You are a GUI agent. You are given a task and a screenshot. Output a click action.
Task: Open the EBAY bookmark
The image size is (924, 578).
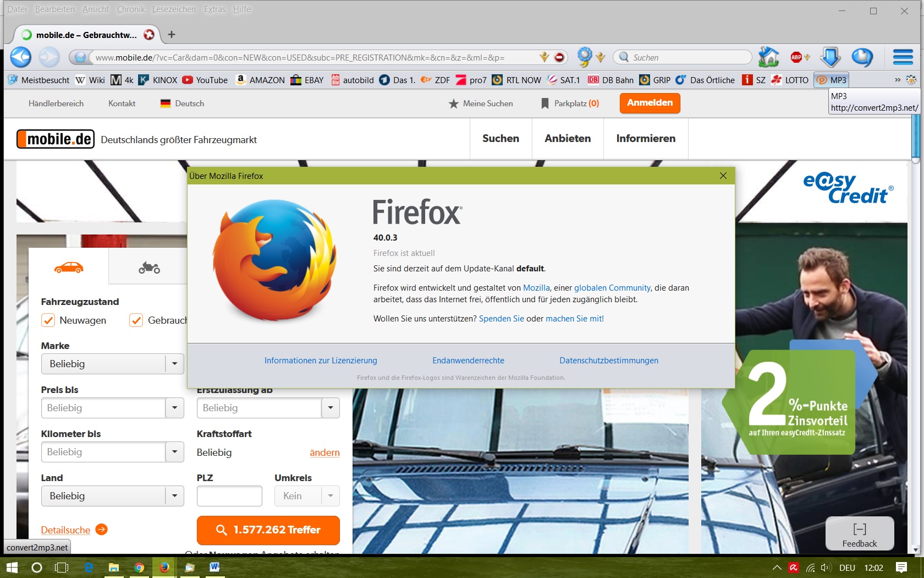[x=307, y=80]
